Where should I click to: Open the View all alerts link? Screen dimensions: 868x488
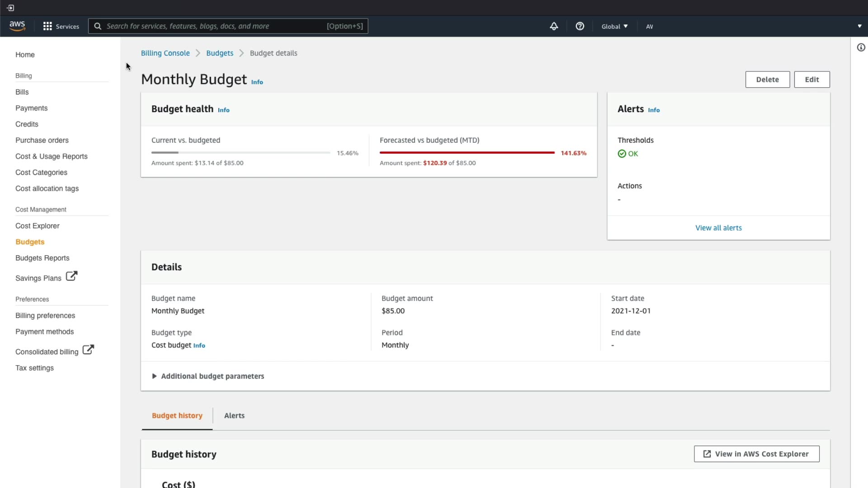(x=718, y=228)
